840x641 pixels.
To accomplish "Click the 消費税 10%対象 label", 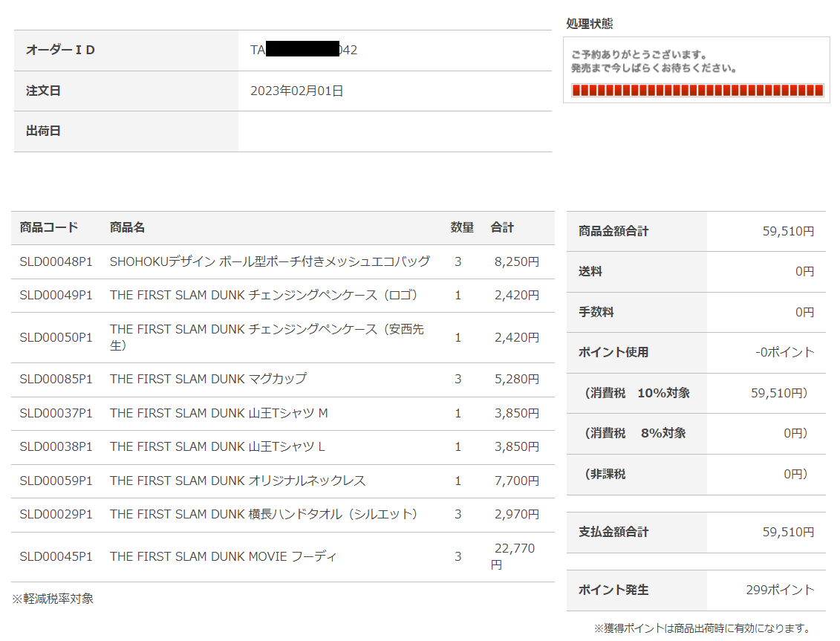I will pos(637,393).
